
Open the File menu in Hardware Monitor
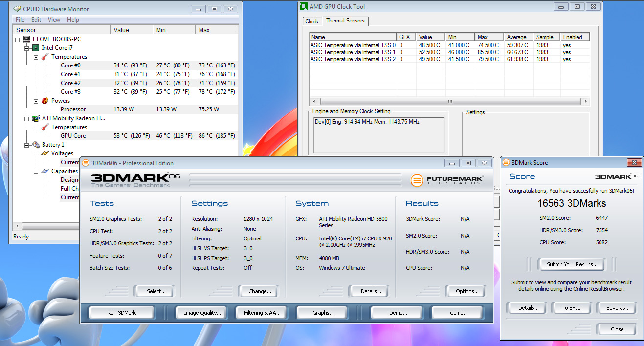[x=20, y=20]
